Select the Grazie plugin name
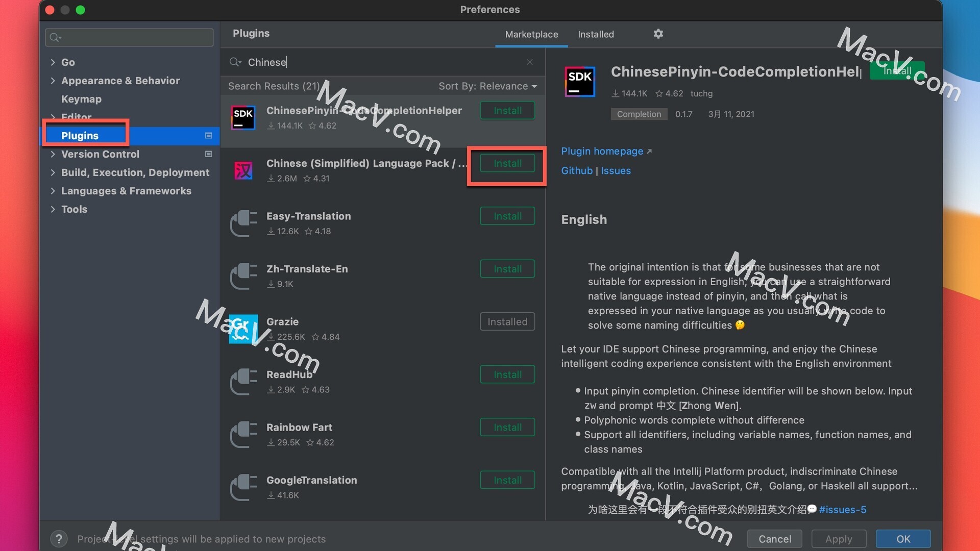The width and height of the screenshot is (980, 551). click(282, 321)
